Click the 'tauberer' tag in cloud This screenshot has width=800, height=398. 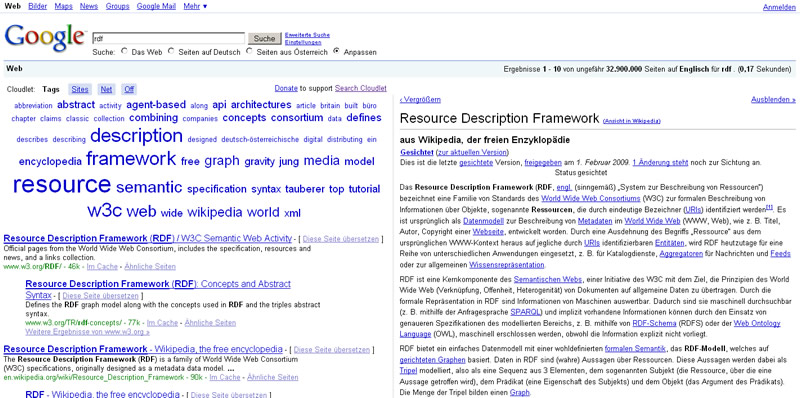[x=305, y=189]
